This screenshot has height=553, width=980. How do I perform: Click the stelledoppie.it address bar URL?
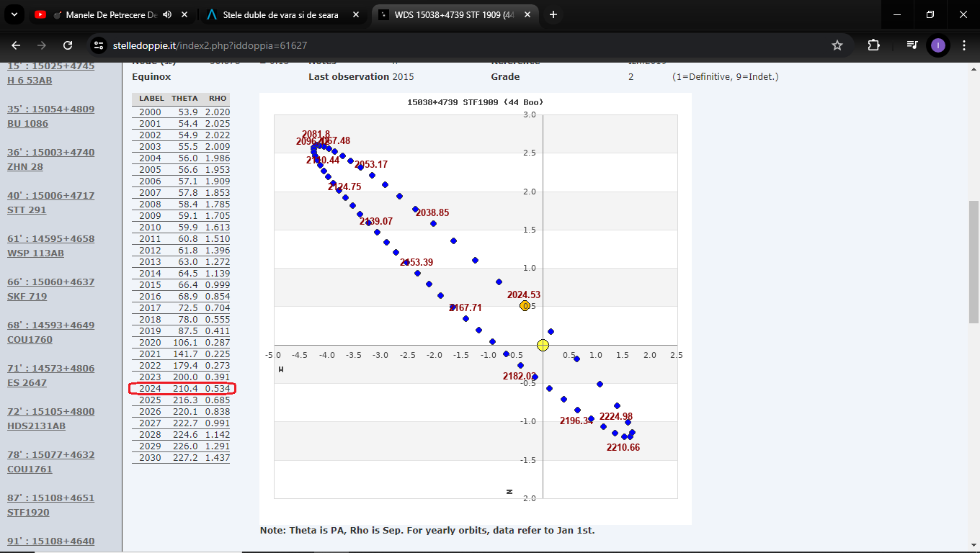210,45
